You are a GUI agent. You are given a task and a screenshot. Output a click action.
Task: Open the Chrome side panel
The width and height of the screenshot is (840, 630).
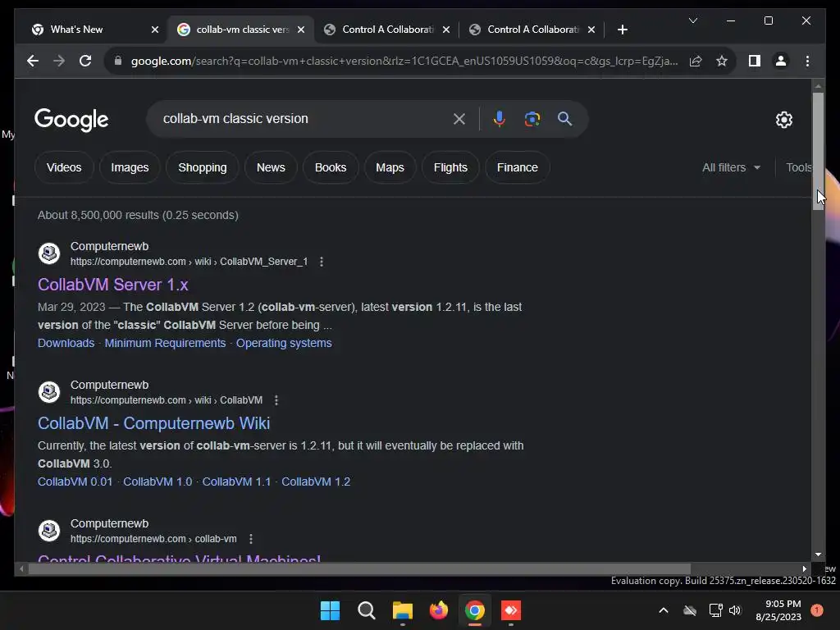coord(755,61)
